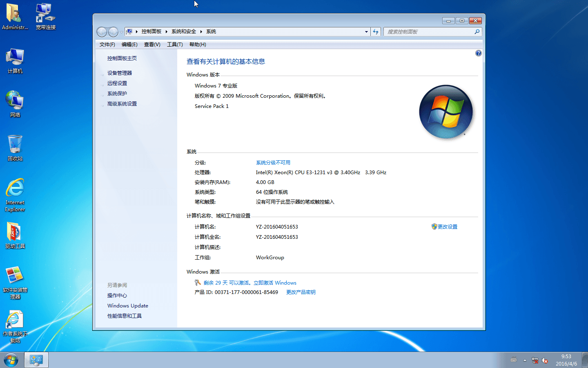This screenshot has height=368, width=588.
Task: Click the clock in the taskbar
Action: tap(566, 360)
